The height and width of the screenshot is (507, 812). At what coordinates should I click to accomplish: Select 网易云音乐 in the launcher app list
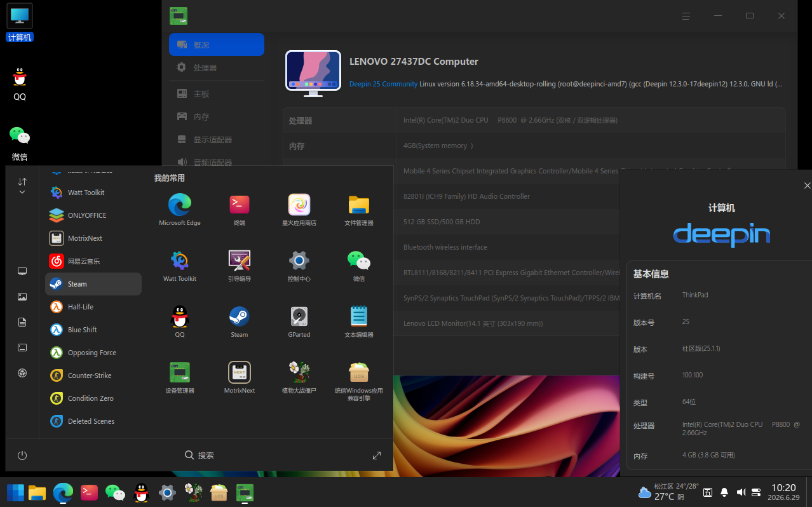click(x=93, y=261)
